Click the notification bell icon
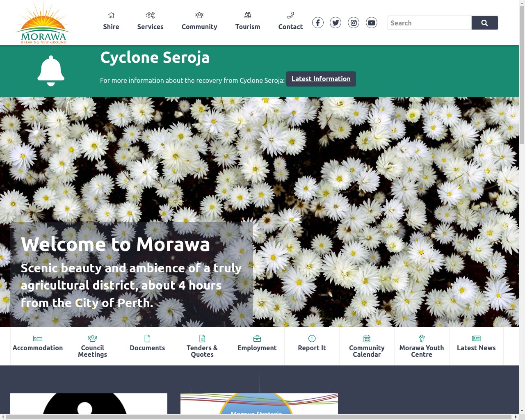The height and width of the screenshot is (420, 525). pos(51,70)
